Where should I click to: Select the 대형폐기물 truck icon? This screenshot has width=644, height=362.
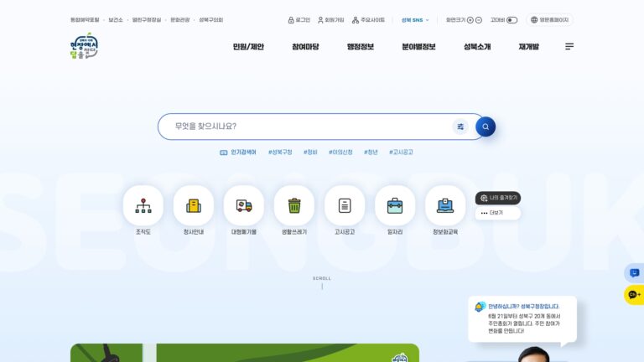pos(244,205)
